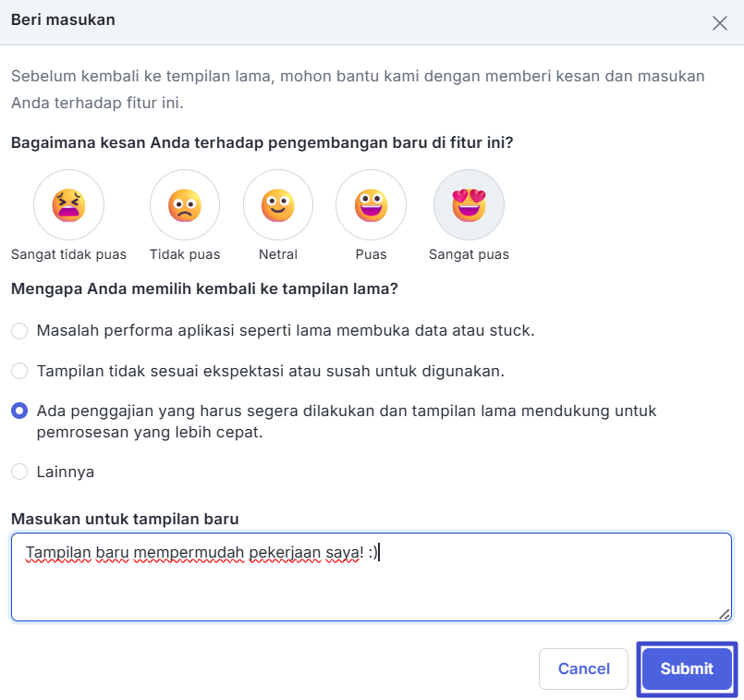Select the Sangat tidak puas crying emoji
744x700 pixels.
tap(68, 205)
